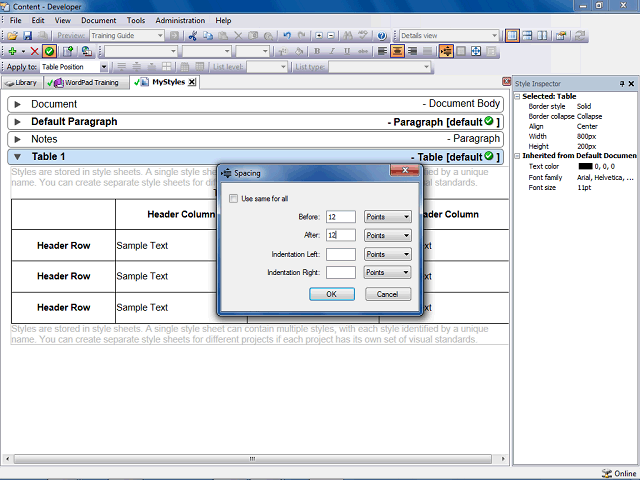The width and height of the screenshot is (640, 480).
Task: Open the File menu
Action: pyautogui.click(x=16, y=20)
